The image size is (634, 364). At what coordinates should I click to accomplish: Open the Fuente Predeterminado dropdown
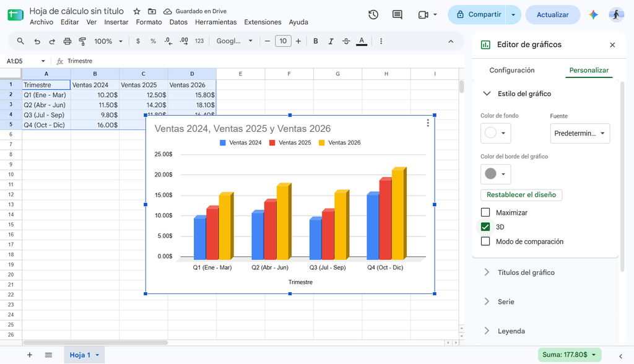(580, 134)
